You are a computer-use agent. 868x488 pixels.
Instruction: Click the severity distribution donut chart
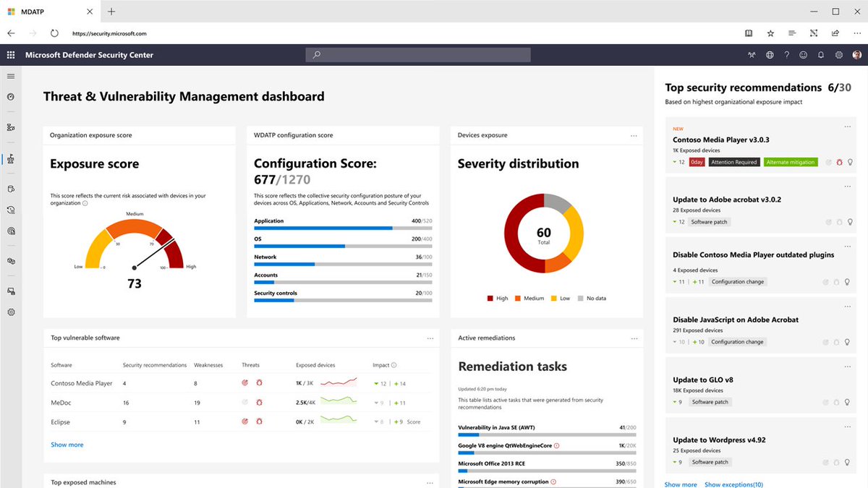point(543,234)
